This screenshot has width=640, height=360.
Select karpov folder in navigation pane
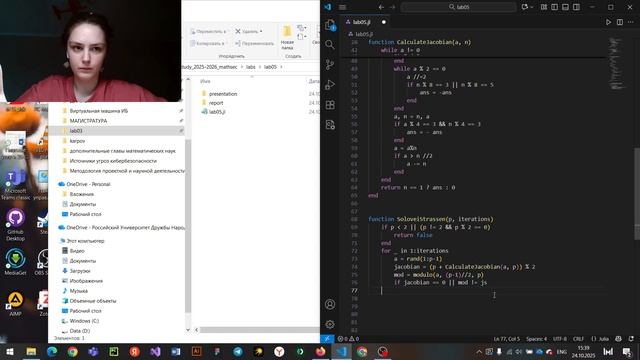77,141
